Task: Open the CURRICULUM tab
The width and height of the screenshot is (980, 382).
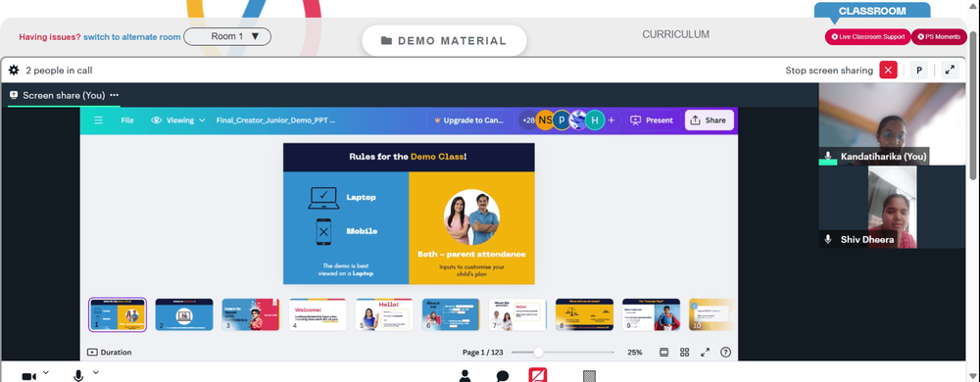Action: (675, 34)
